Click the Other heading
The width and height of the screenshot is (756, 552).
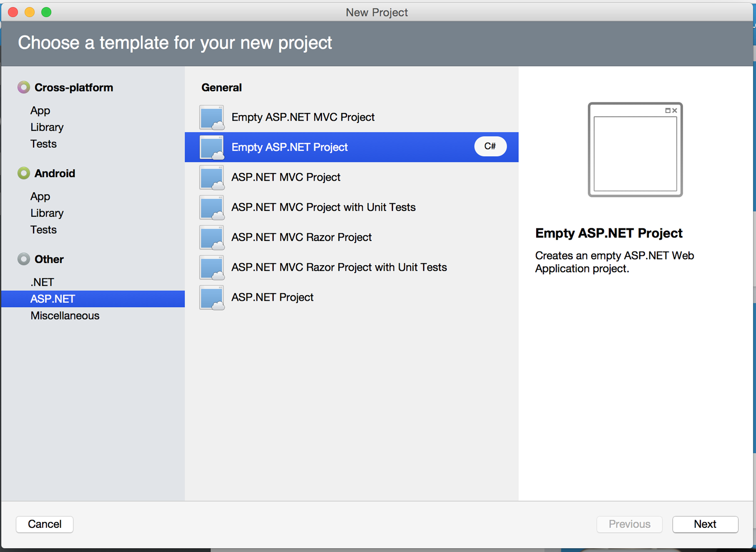point(49,259)
